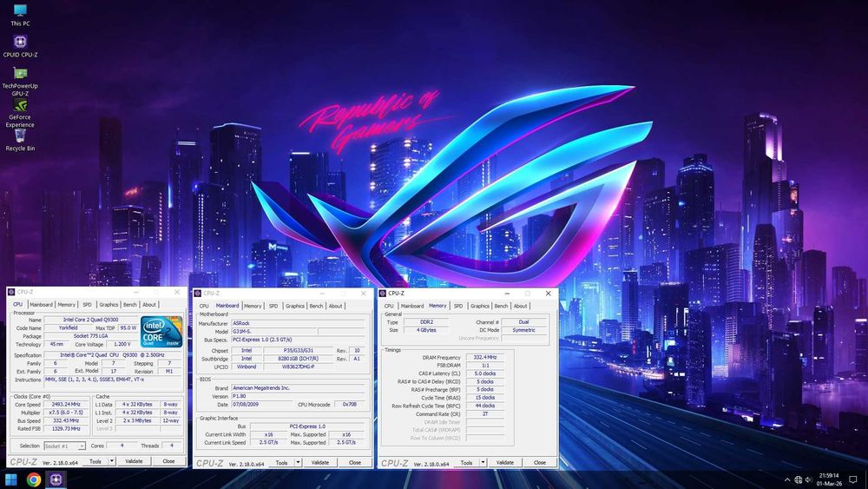
Task: Click Close button in middle CPU-Z window
Action: pyautogui.click(x=355, y=462)
